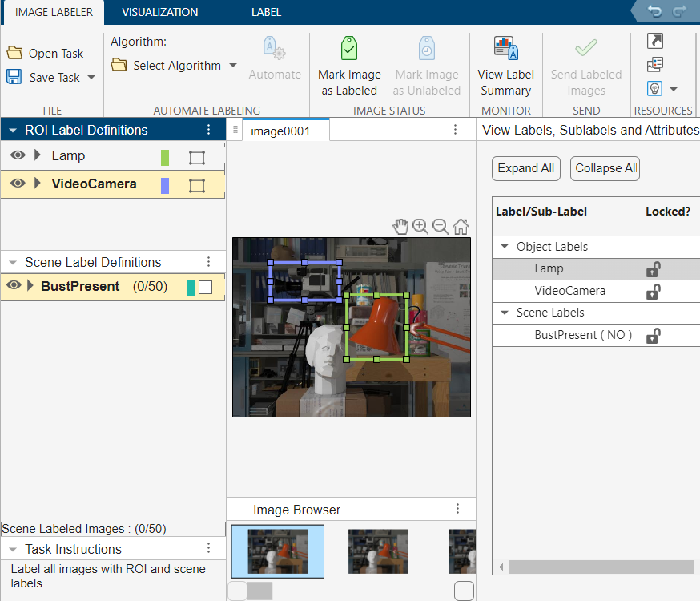Click the label table horizontal scrollbar
The image size is (700, 601).
click(601, 567)
